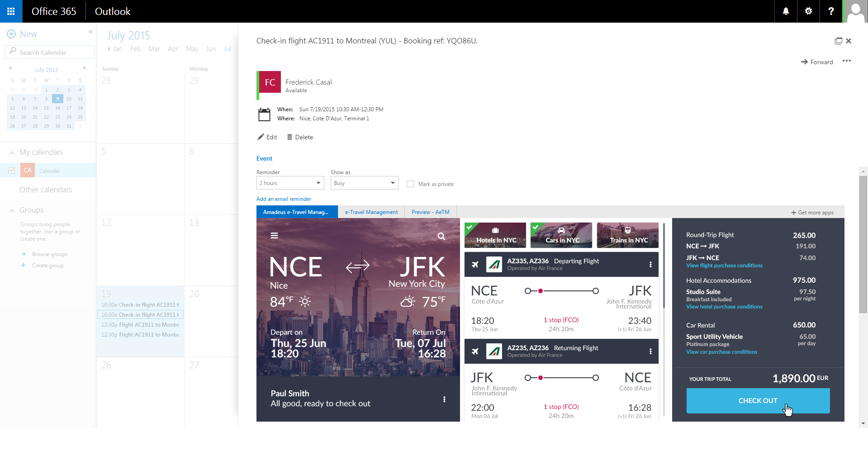
Task: Open options for AZ235 returning flight
Action: click(x=650, y=351)
